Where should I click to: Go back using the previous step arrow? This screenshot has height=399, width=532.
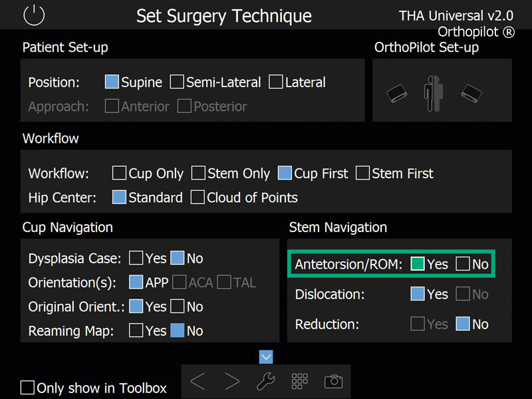point(198,381)
